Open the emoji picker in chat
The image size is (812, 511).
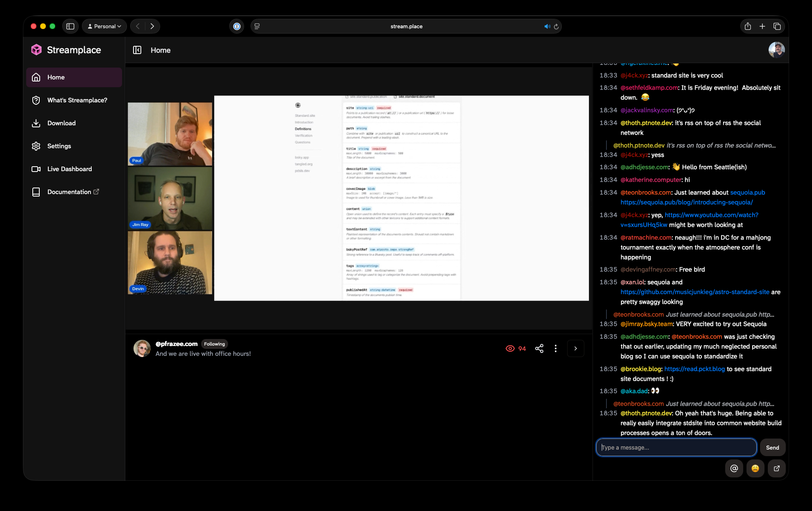pyautogui.click(x=755, y=468)
